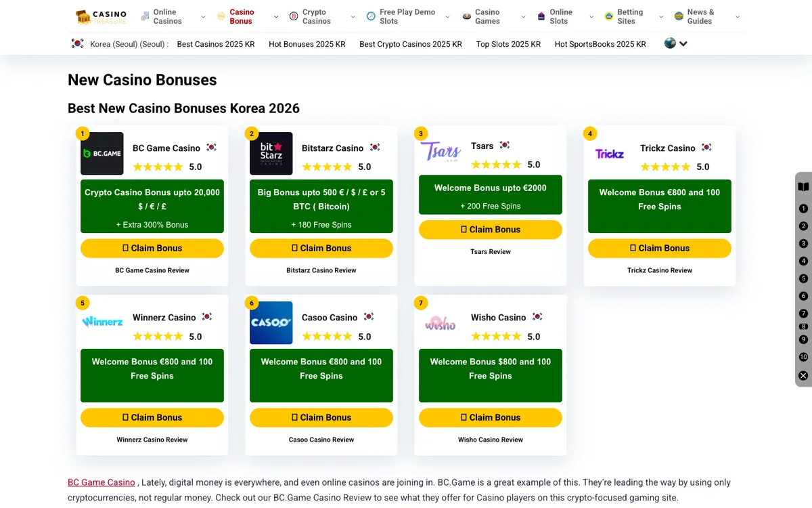This screenshot has height=508, width=812.
Task: Open the Bitstarz casino logo
Action: (271, 153)
